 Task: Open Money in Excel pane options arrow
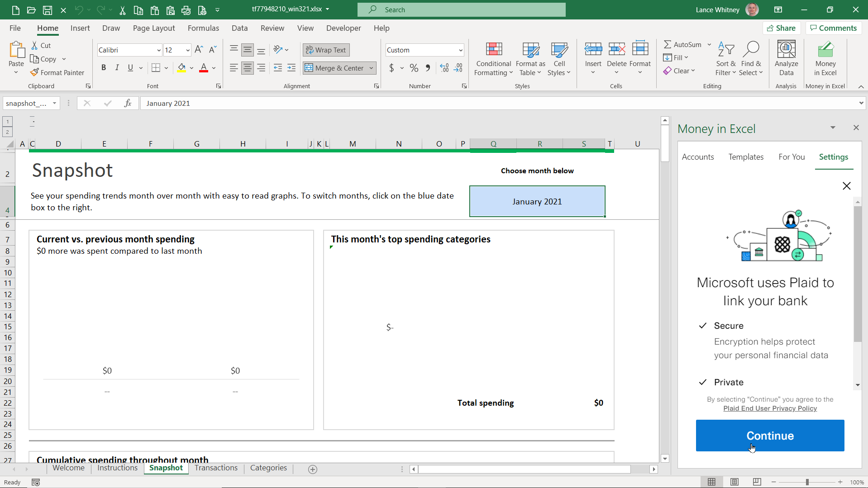(x=833, y=128)
